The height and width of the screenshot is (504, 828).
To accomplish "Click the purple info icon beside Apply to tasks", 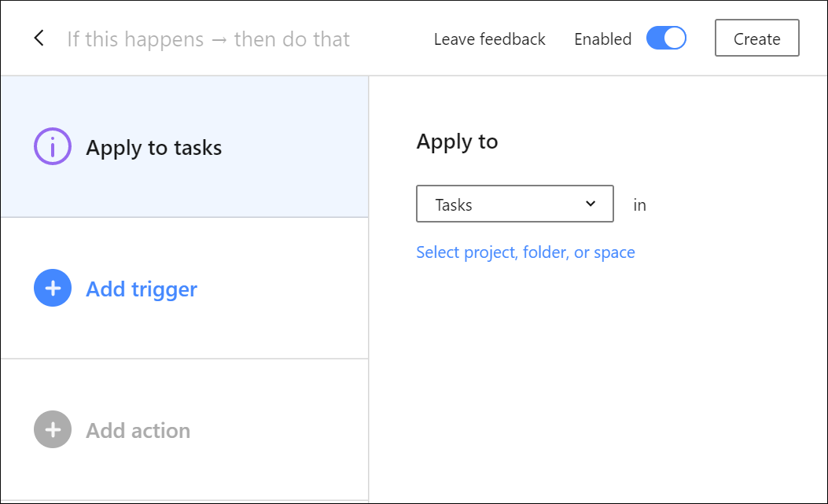I will click(x=53, y=147).
